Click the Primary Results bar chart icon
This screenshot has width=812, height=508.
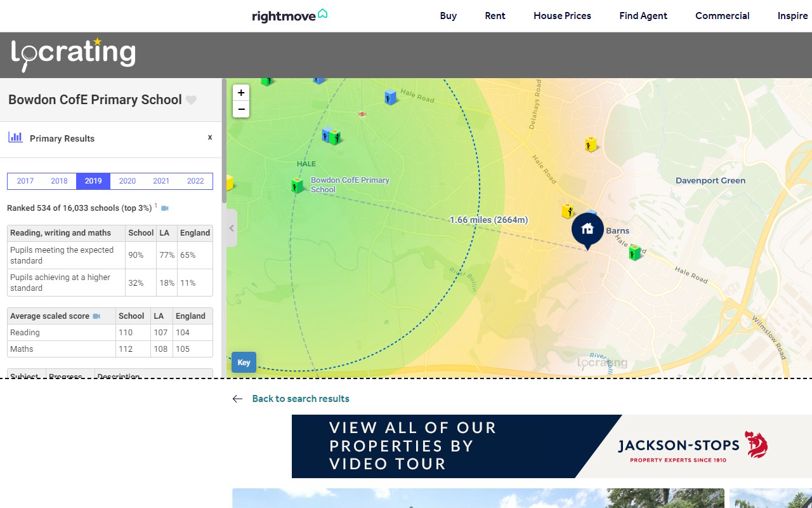click(x=15, y=137)
